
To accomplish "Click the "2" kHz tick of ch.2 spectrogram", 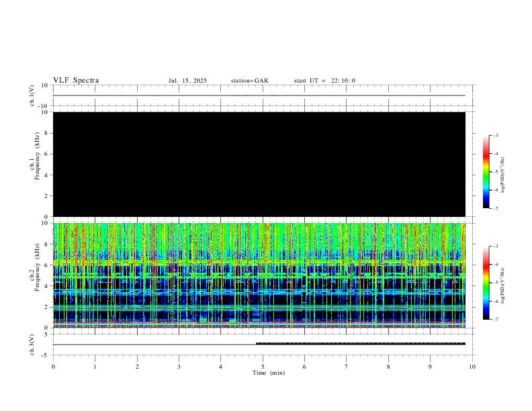I will (x=47, y=307).
